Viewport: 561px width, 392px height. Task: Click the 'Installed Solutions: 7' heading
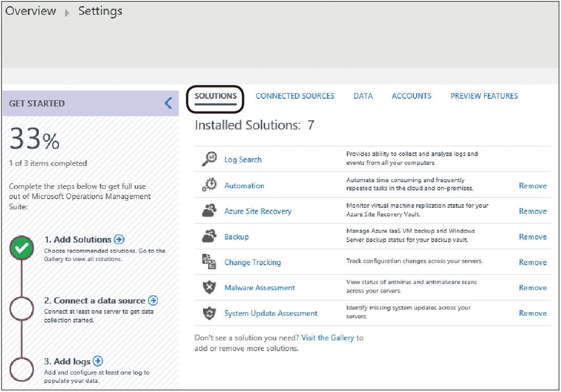[x=255, y=125]
